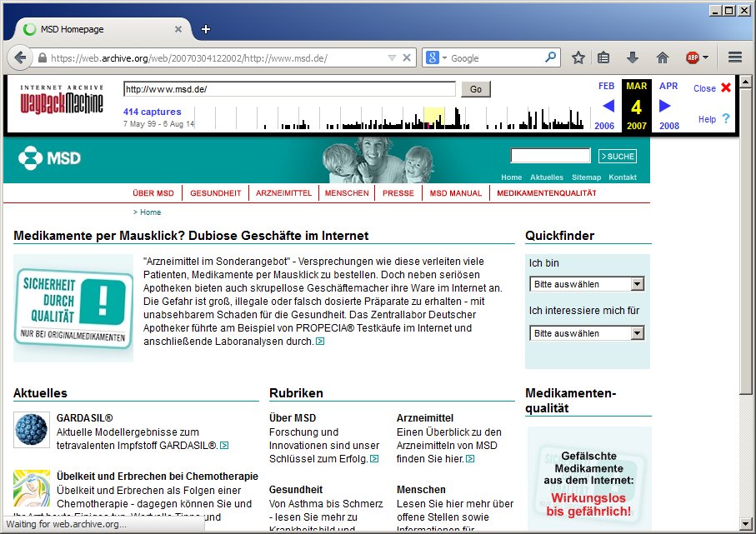
Task: Open the ARZNEIMITTEL menu
Action: point(283,193)
